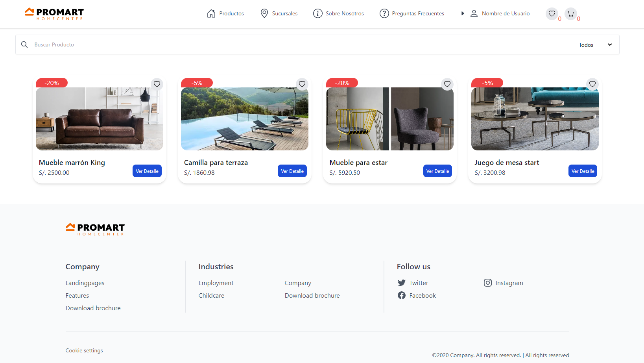Viewport: 644px width, 363px height.
Task: Open the Productos menu item
Action: tap(225, 13)
